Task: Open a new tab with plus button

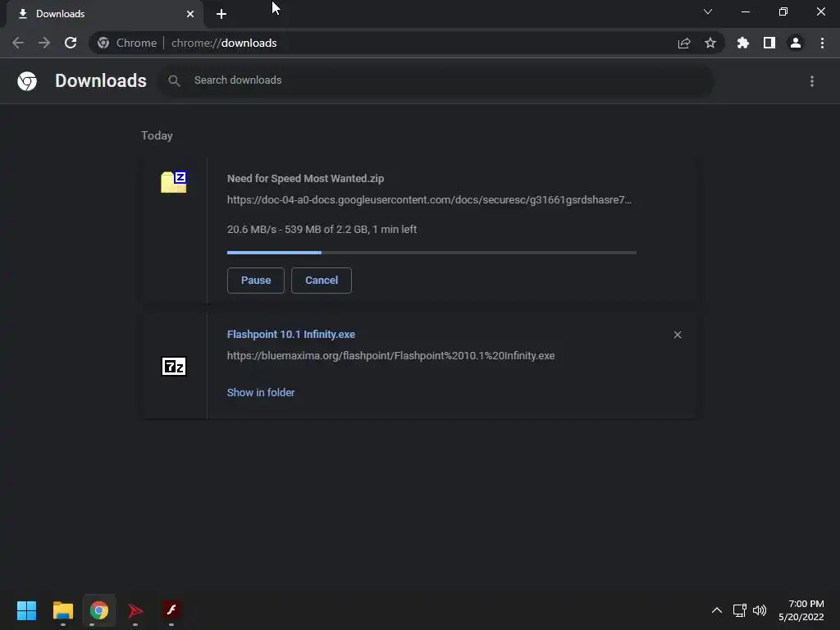Action: (221, 14)
